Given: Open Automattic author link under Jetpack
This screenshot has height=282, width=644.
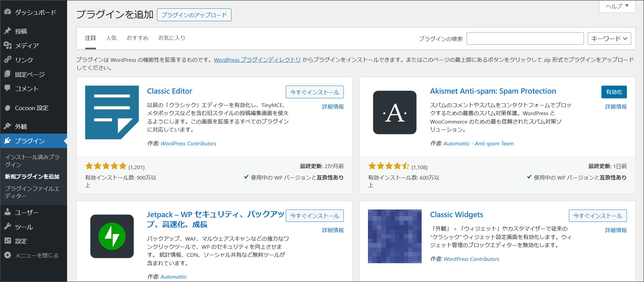Looking at the screenshot, I should pyautogui.click(x=174, y=277).
